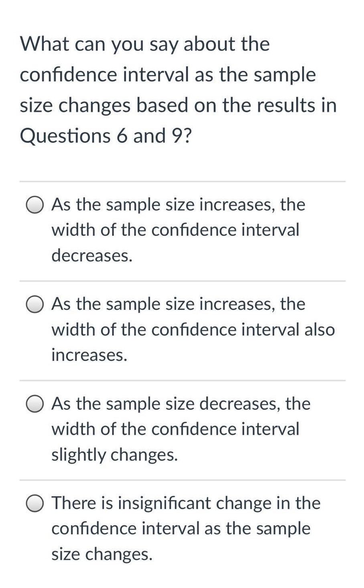This screenshot has height=588, width=364.
Task: Select radio button for interval width decreases answer
Action: [35, 205]
